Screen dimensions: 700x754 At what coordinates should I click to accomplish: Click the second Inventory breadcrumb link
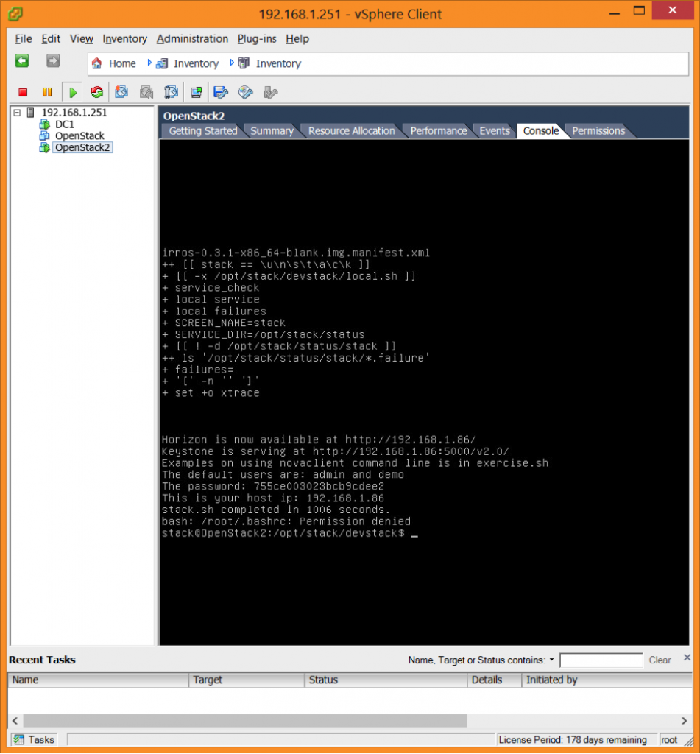pos(278,63)
